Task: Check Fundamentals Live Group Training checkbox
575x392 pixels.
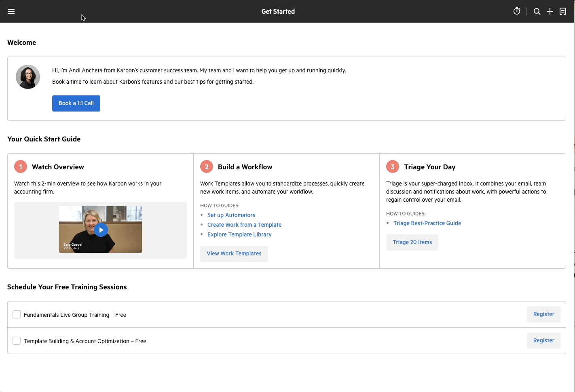Action: click(17, 314)
